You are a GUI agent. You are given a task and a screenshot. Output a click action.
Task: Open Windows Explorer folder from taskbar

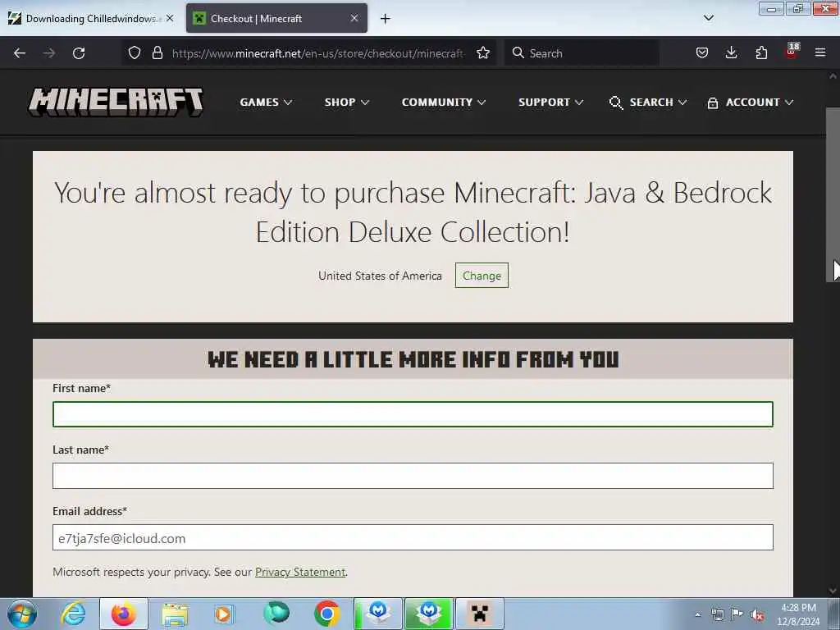tap(175, 614)
